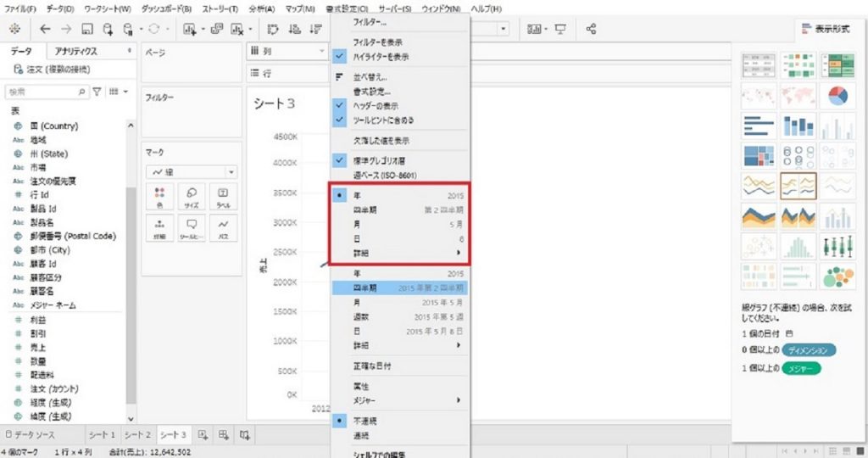
Task: Click the Tableau start page logo icon
Action: tap(15, 29)
